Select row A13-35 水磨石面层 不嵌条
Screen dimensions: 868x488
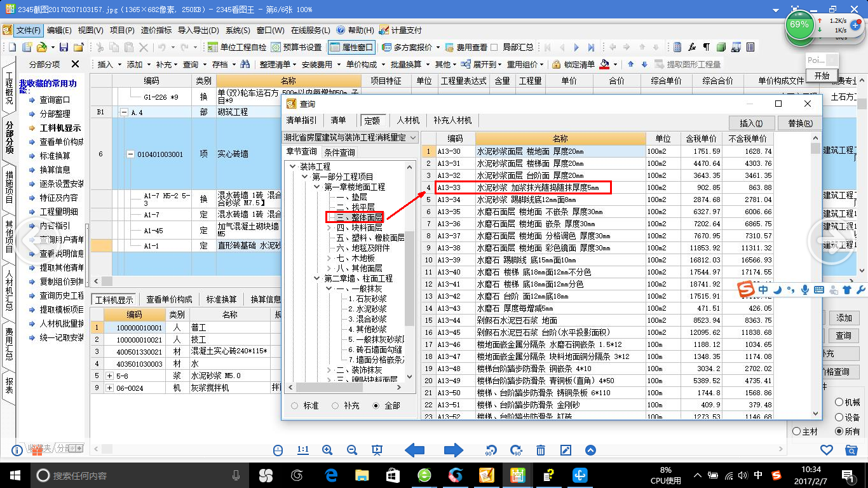coord(597,212)
